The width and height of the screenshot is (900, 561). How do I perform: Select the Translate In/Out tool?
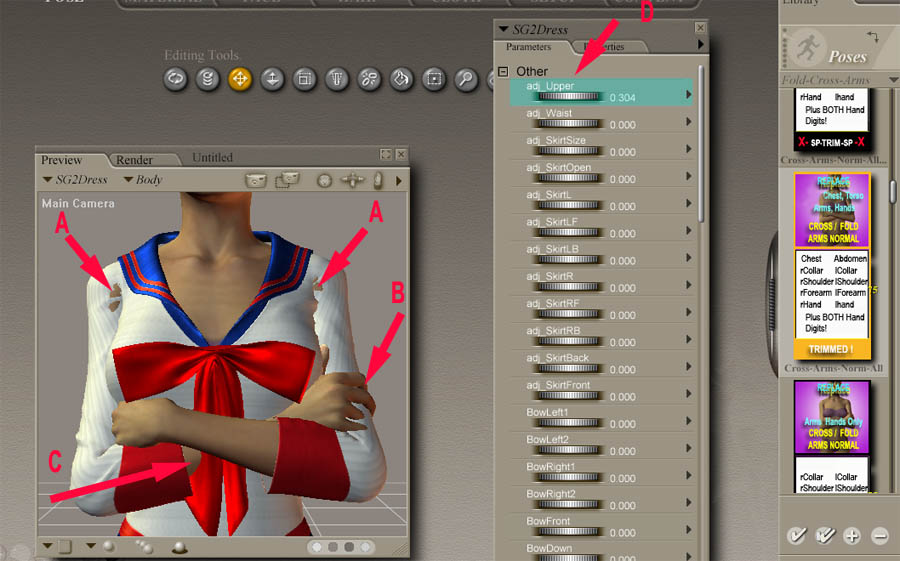pos(273,79)
